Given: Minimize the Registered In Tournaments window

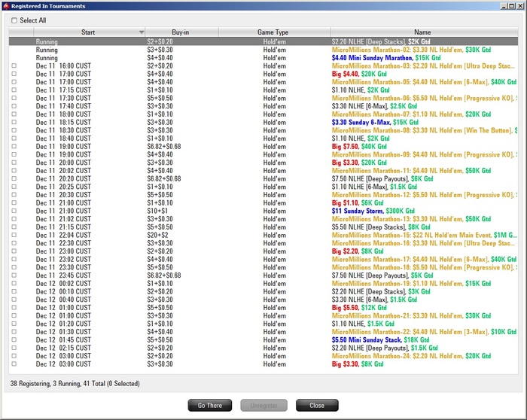Looking at the screenshot, I should pyautogui.click(x=504, y=6).
